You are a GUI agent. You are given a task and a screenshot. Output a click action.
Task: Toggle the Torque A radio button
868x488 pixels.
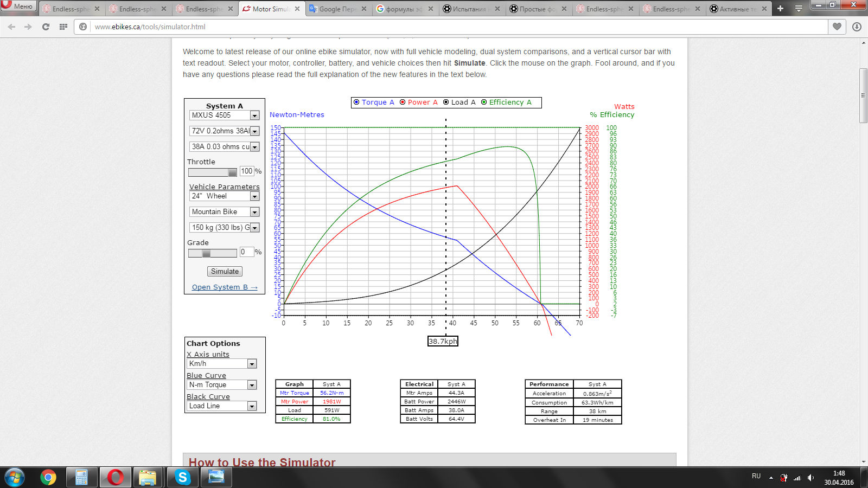coord(356,102)
